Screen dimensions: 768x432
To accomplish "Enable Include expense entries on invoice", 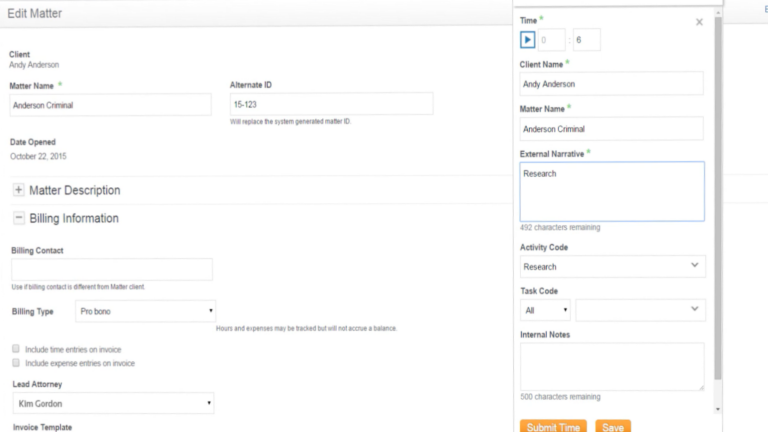I will (16, 363).
